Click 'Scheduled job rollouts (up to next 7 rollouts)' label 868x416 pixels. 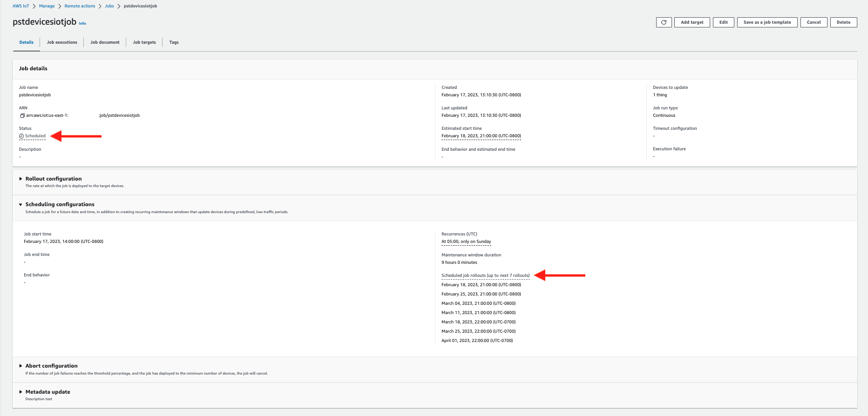tap(485, 275)
